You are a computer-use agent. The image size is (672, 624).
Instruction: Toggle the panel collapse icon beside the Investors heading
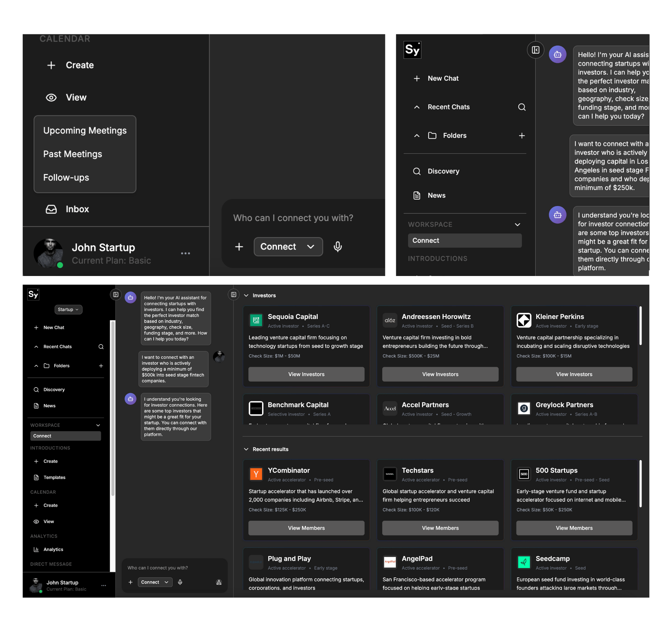(234, 294)
